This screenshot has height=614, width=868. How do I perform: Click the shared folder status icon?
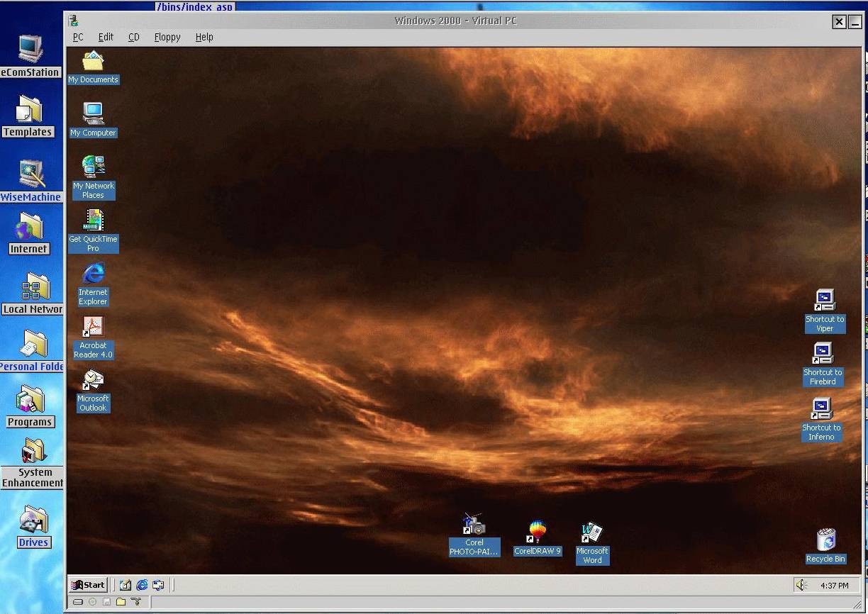pyautogui.click(x=121, y=602)
